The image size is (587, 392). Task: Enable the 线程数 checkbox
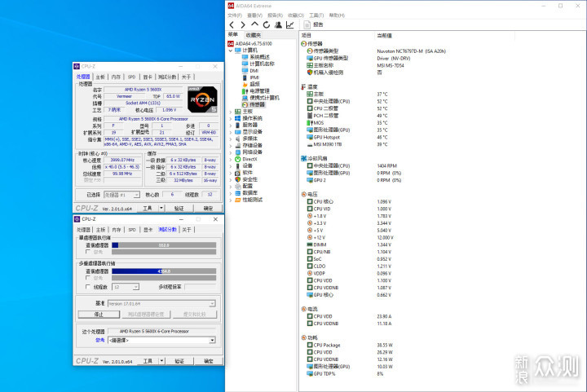[88, 287]
